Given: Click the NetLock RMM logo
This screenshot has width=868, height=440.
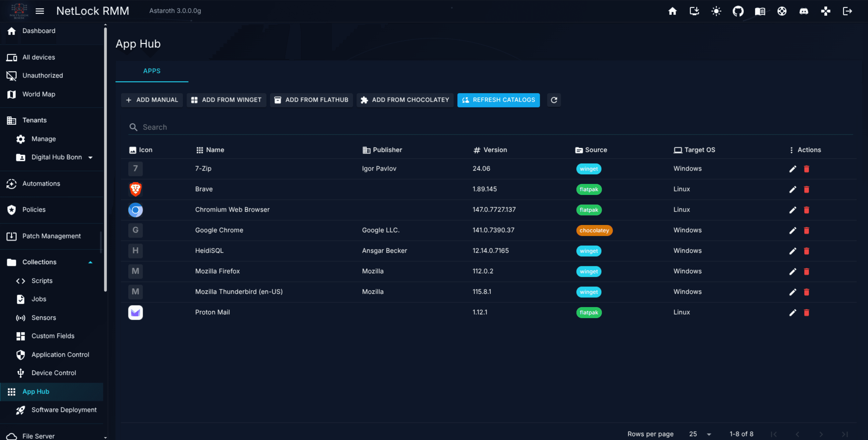Looking at the screenshot, I should pyautogui.click(x=19, y=11).
